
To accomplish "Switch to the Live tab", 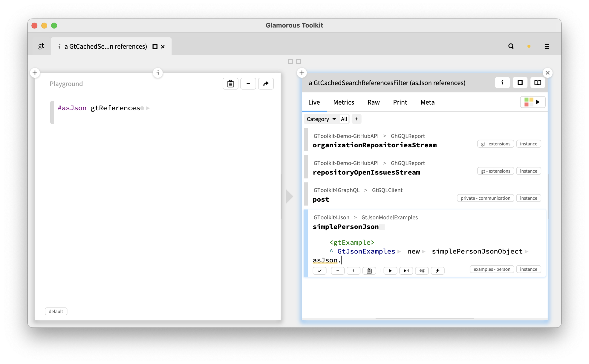I will (314, 102).
